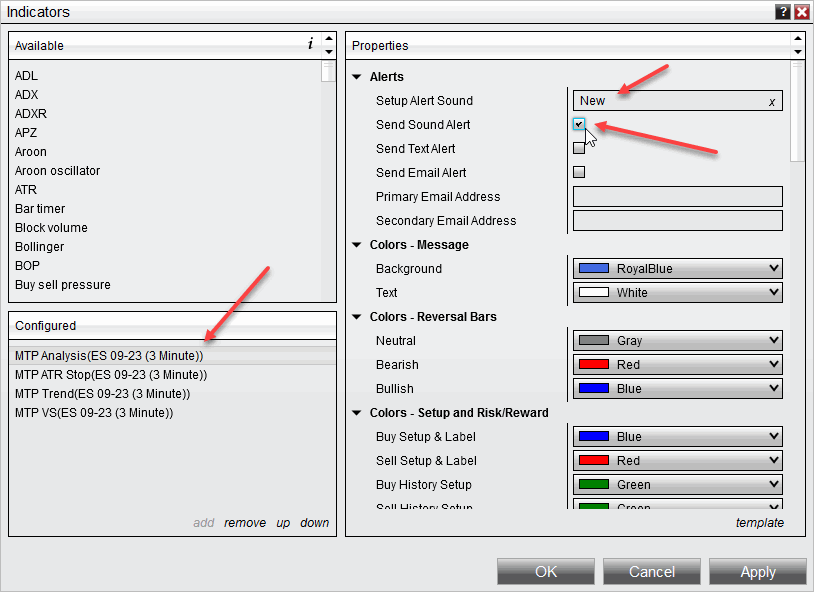Click the blue Bullish color swatch

[x=594, y=389]
